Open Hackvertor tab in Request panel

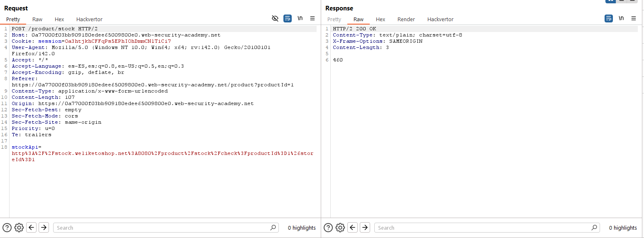pyautogui.click(x=89, y=20)
